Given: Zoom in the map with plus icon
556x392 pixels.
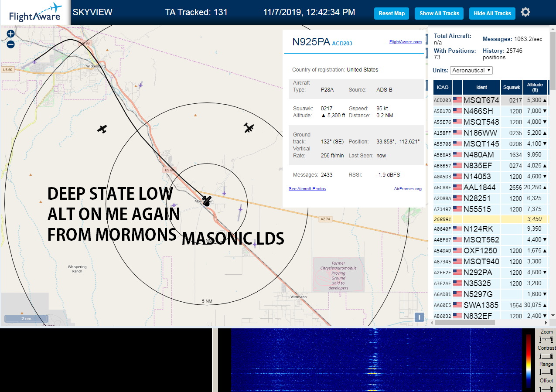Looking at the screenshot, I should click(x=11, y=34).
